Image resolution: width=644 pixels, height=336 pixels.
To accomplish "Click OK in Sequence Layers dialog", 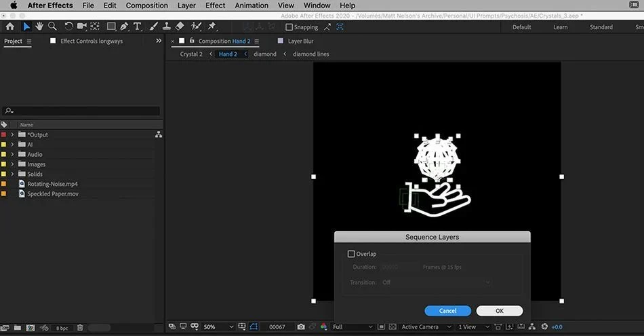I will coord(500,311).
